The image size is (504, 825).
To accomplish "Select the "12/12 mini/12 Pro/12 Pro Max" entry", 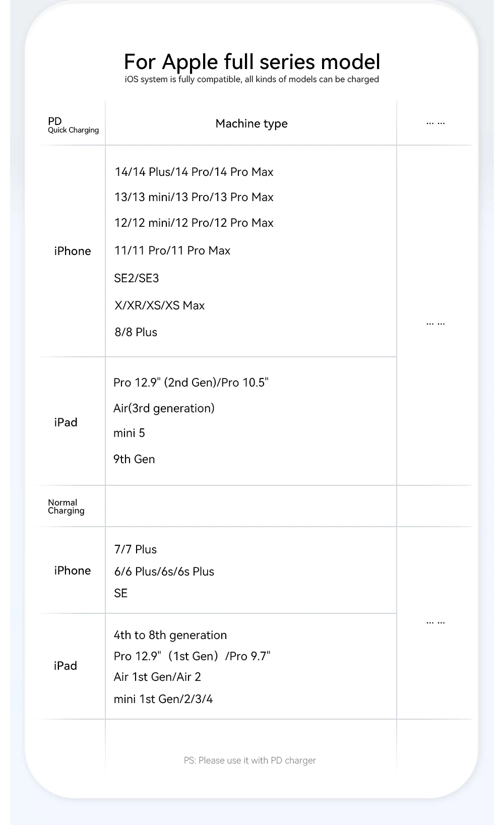I will click(194, 223).
